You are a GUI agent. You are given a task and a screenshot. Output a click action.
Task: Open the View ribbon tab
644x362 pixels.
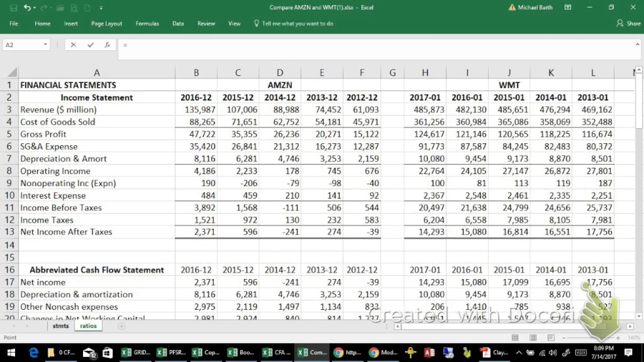(234, 24)
